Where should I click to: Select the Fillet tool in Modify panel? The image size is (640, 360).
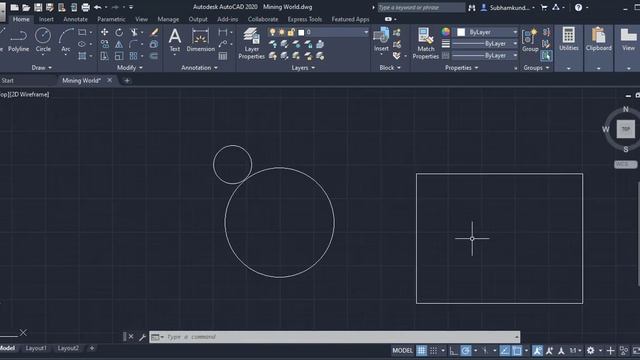[134, 44]
